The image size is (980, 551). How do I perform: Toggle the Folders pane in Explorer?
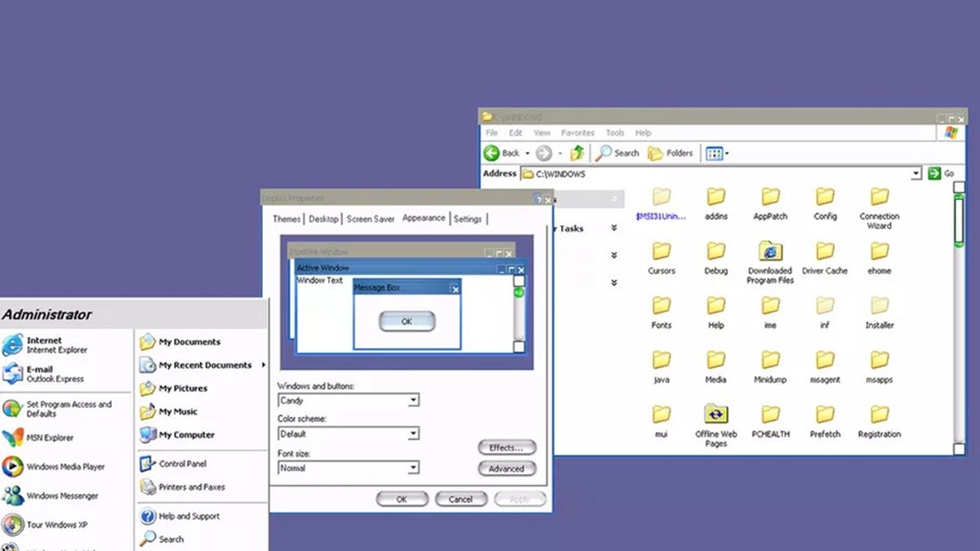pyautogui.click(x=670, y=153)
